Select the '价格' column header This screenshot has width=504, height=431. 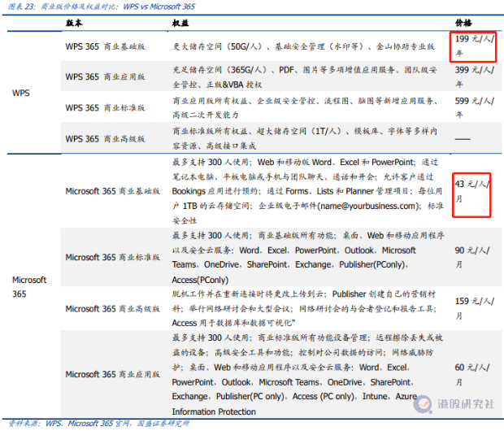click(463, 23)
